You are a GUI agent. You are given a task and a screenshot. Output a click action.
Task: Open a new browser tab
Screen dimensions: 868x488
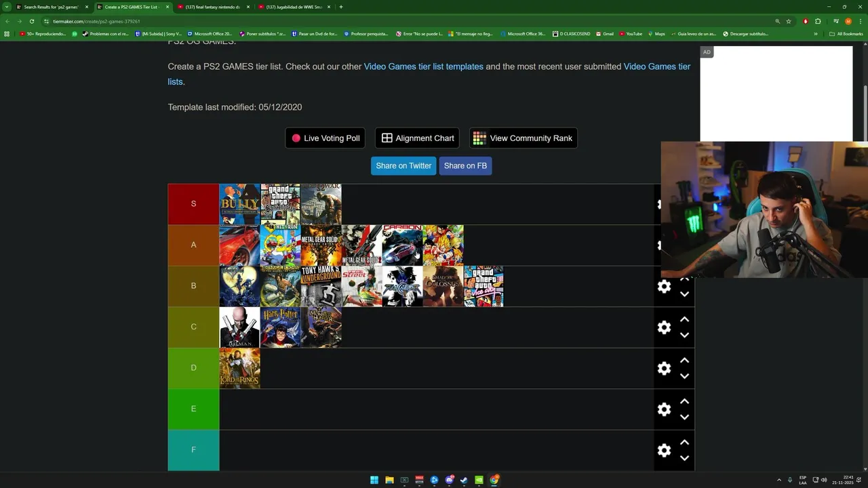coord(341,7)
